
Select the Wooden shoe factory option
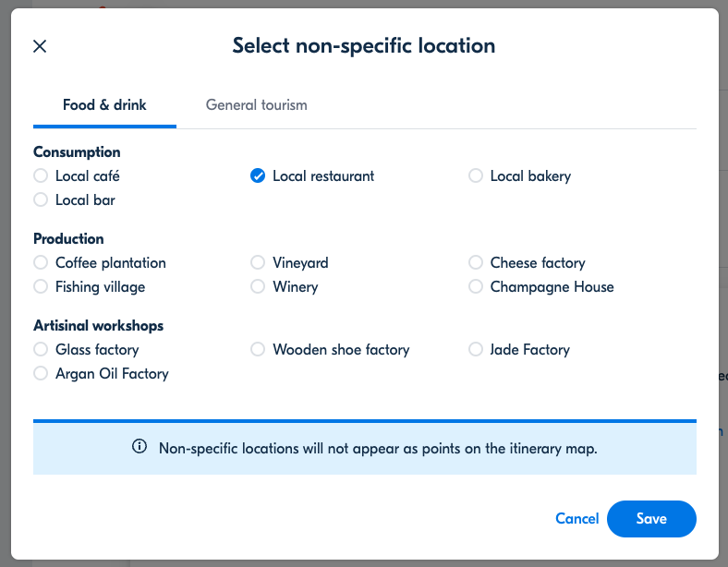[x=258, y=349]
